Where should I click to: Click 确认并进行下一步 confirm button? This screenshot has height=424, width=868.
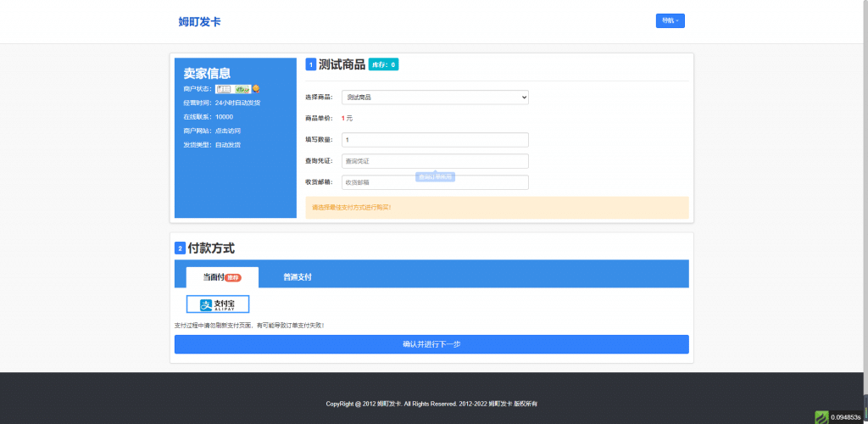[431, 344]
